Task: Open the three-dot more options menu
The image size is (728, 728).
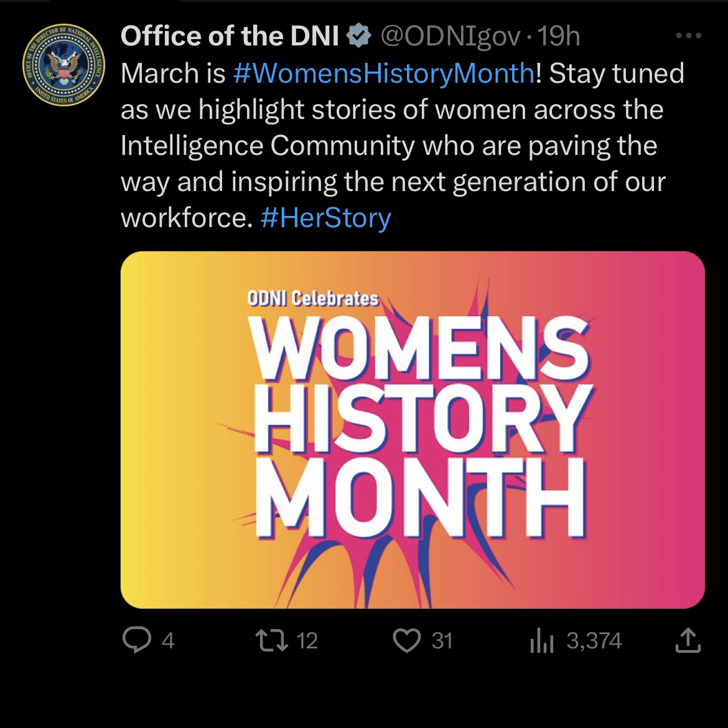Action: (688, 36)
